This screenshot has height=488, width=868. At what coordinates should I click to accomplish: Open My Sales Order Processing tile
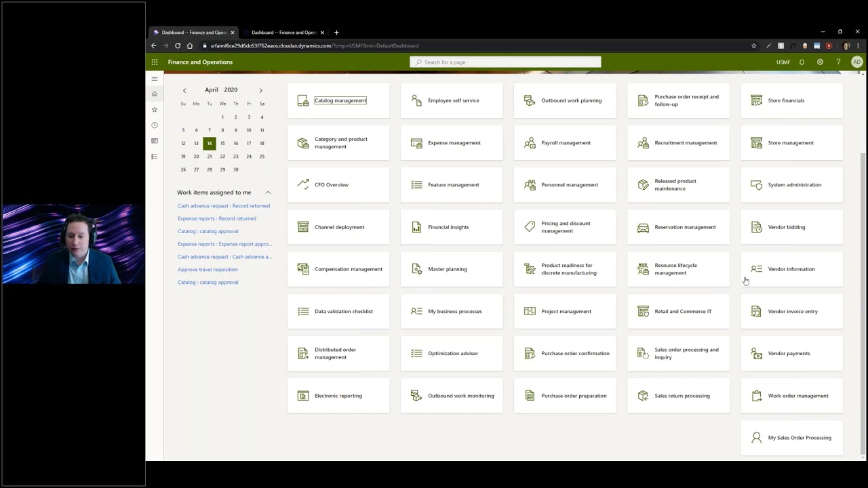(792, 438)
